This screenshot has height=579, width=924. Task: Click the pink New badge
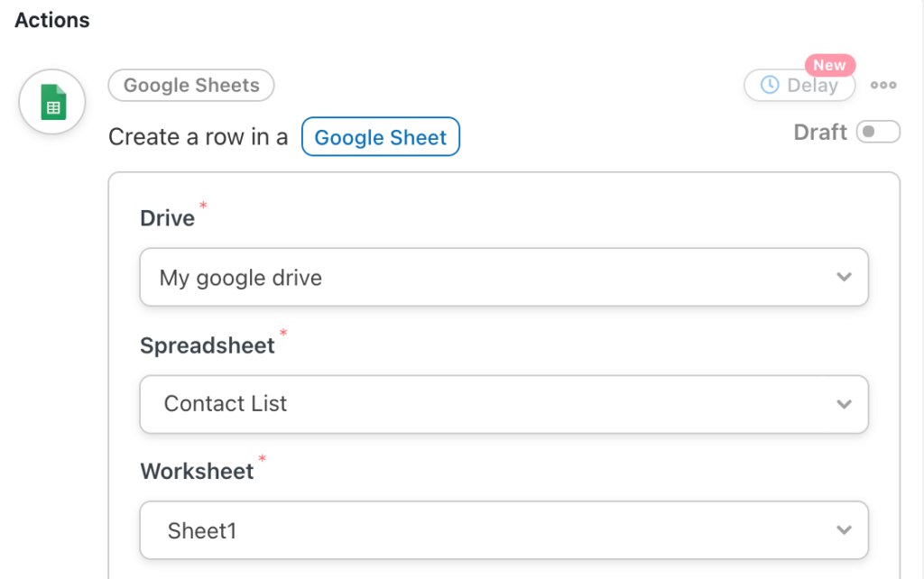(x=829, y=65)
